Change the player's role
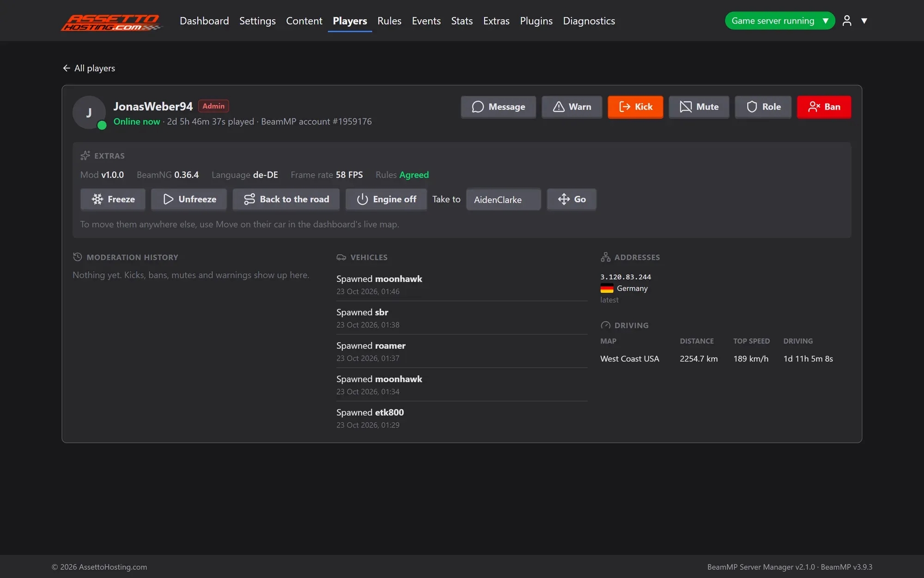The image size is (924, 578). click(763, 107)
